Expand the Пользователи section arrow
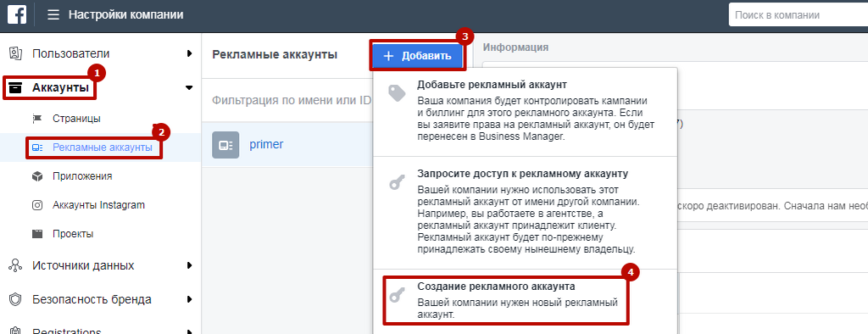This screenshot has height=334, width=868. click(x=189, y=53)
